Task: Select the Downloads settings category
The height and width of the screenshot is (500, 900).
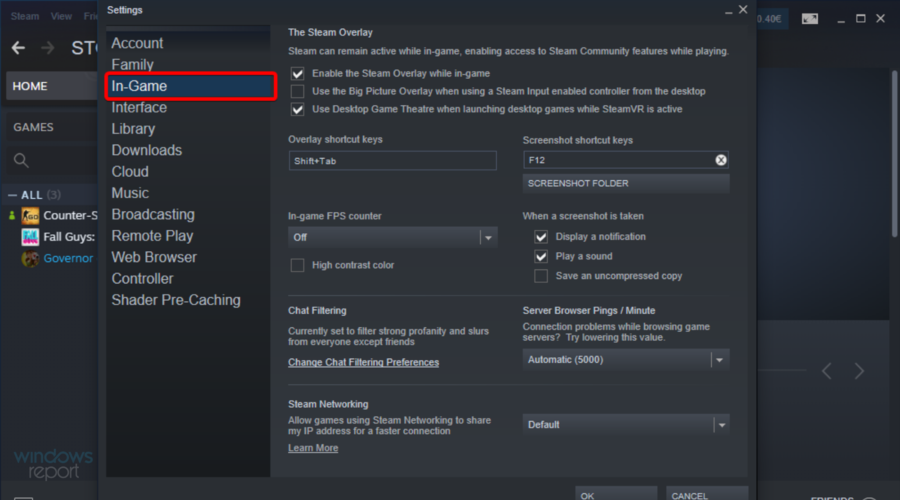Action: (146, 150)
